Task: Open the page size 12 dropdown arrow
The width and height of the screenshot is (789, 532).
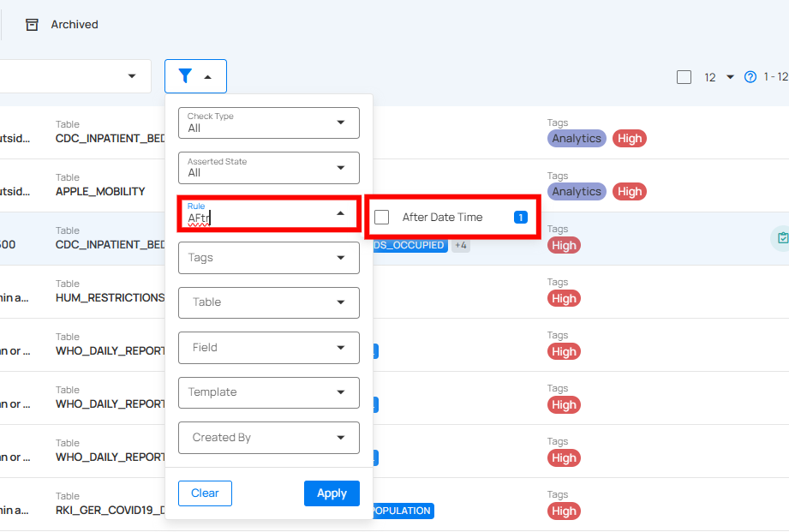Action: pyautogui.click(x=730, y=77)
